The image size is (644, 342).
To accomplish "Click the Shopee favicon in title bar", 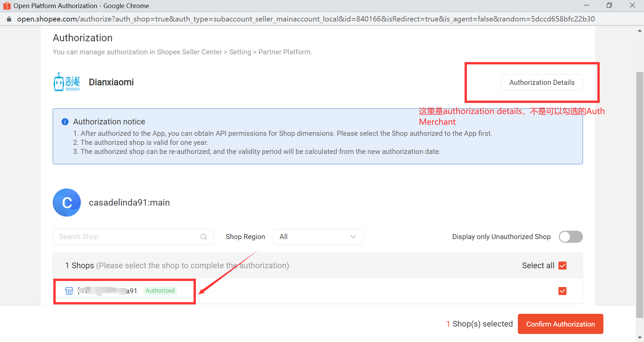I will 7,6.
